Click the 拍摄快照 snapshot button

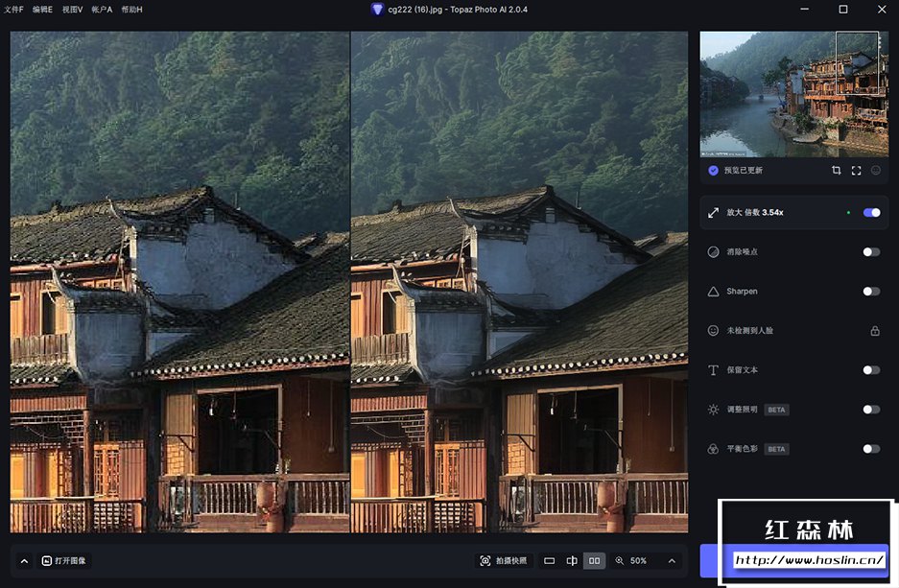pos(504,561)
